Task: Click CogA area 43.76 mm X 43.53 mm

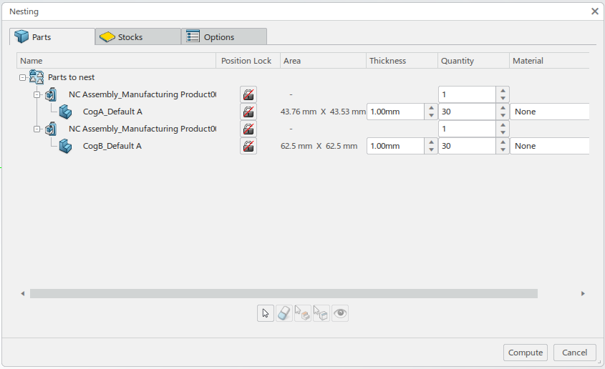Action: tap(323, 112)
